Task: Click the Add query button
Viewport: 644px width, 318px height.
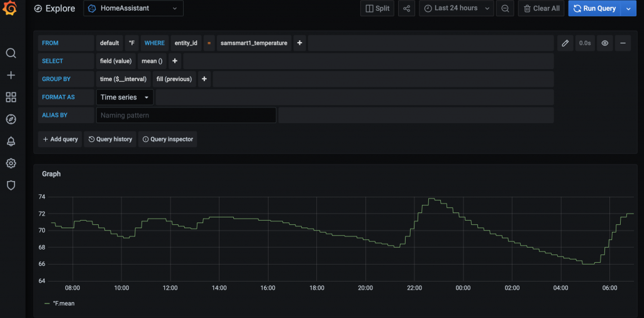Action: [60, 139]
